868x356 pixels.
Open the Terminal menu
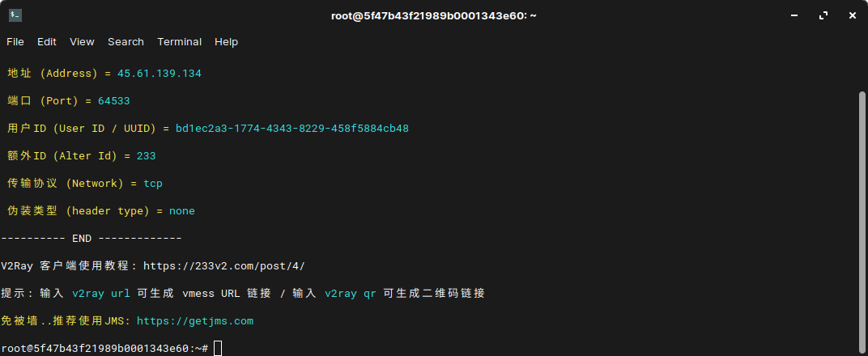click(x=180, y=42)
